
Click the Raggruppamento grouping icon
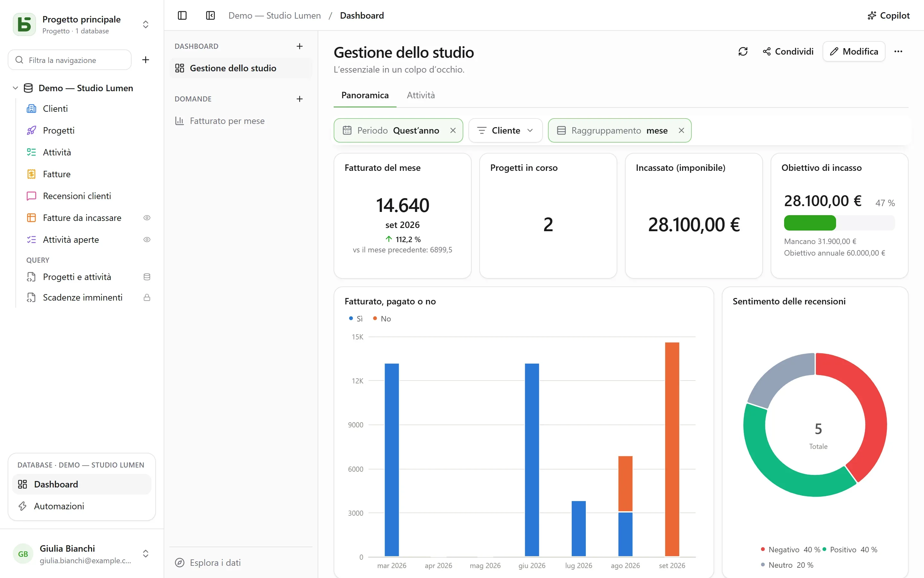[561, 130]
